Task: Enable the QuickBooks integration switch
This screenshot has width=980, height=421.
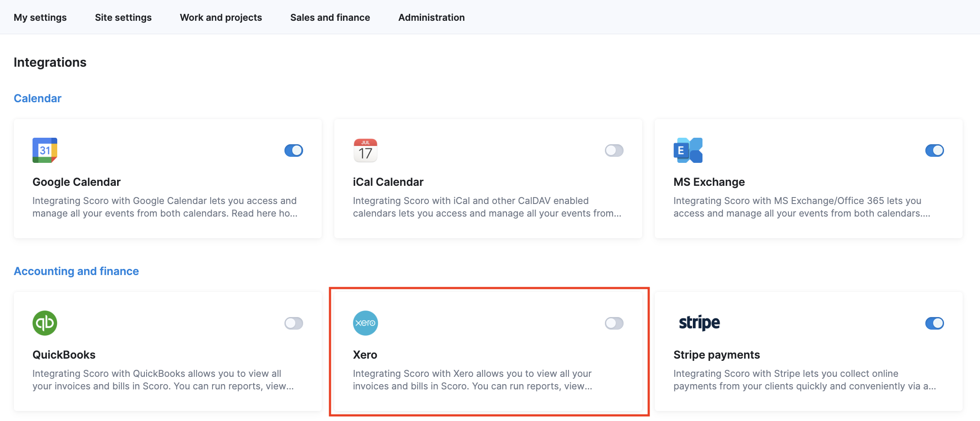Action: point(294,323)
